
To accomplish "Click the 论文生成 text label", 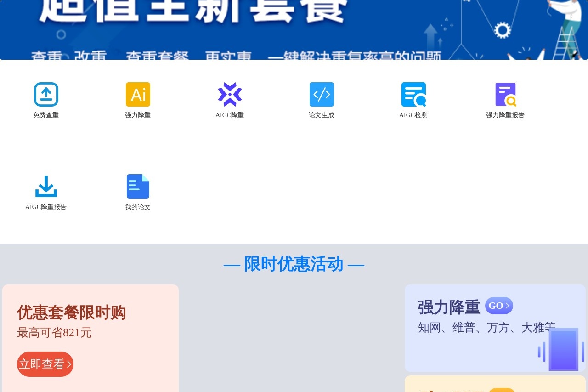I will coord(322,115).
